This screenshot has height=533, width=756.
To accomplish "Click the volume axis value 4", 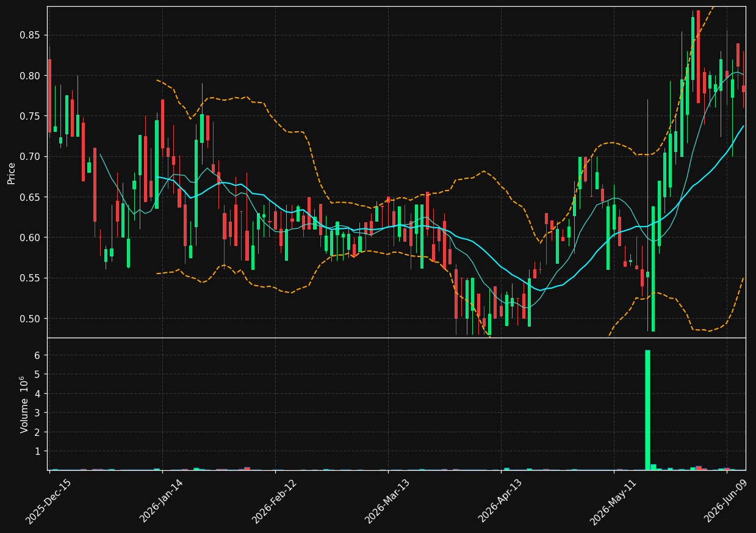I will [x=37, y=394].
